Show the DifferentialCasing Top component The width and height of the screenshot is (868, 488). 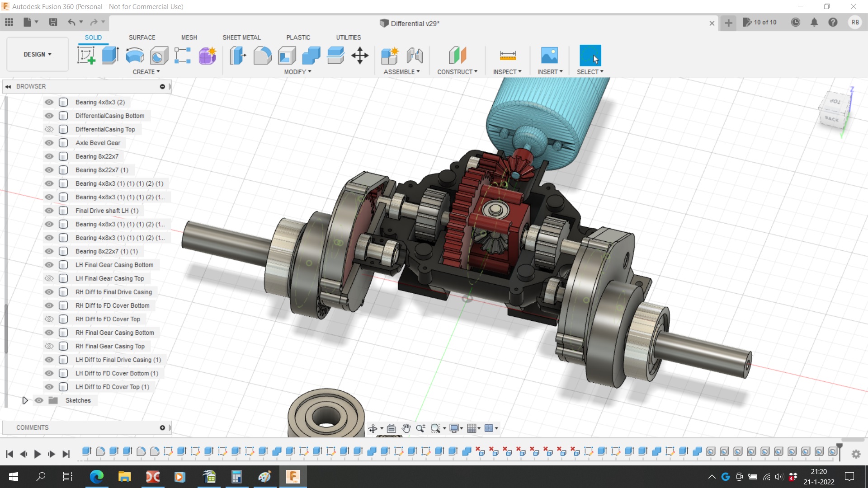(49, 129)
